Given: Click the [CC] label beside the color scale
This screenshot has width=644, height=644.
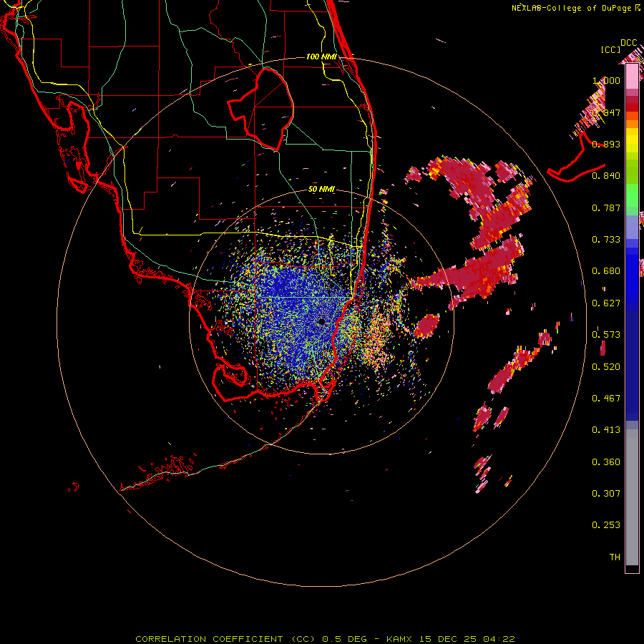Looking at the screenshot, I should point(611,49).
